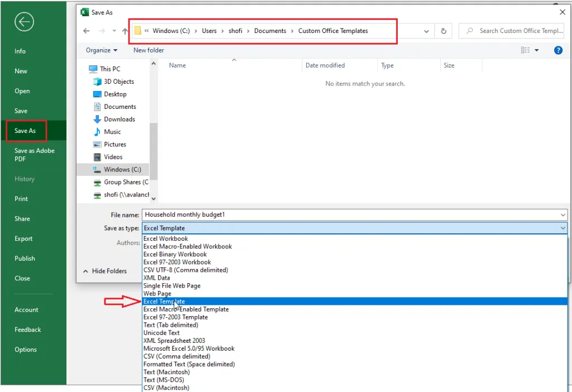Click Documents in the address path
The width and height of the screenshot is (572, 392).
point(270,31)
